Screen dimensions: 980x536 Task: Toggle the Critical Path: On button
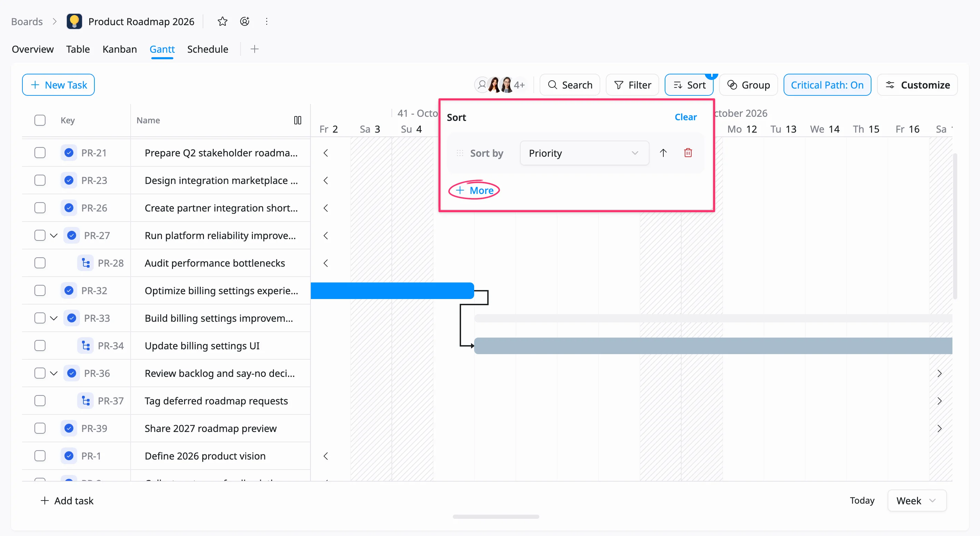827,85
